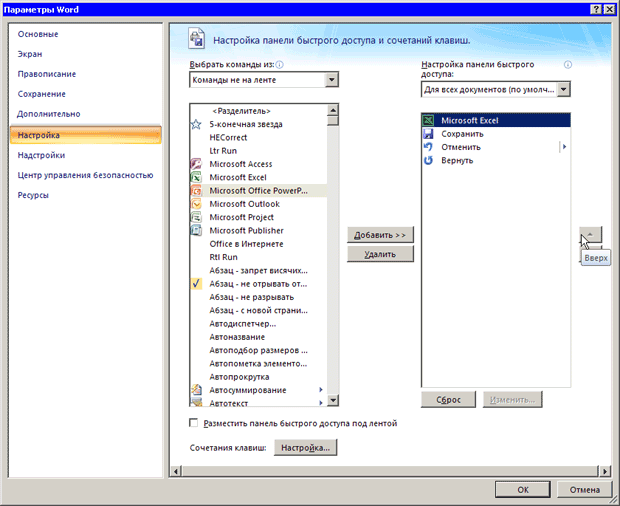This screenshot has height=506, width=620.
Task: Click Excel icon in quick access list
Action: point(428,121)
